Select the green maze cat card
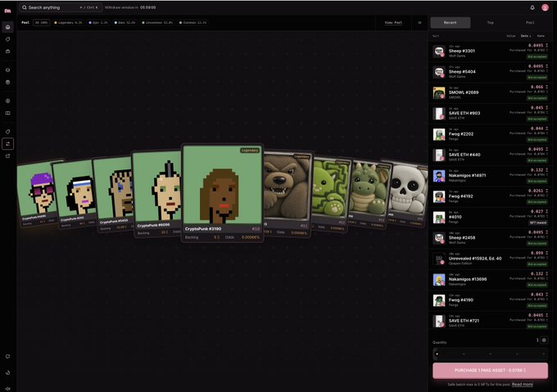 tap(330, 194)
